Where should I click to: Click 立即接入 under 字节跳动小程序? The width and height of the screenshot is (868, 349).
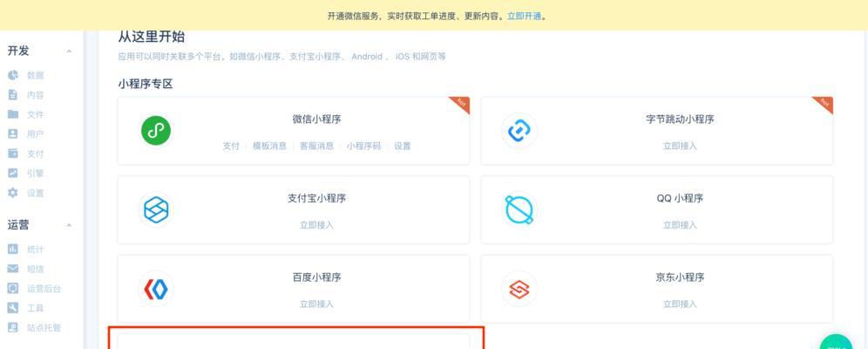[680, 146]
